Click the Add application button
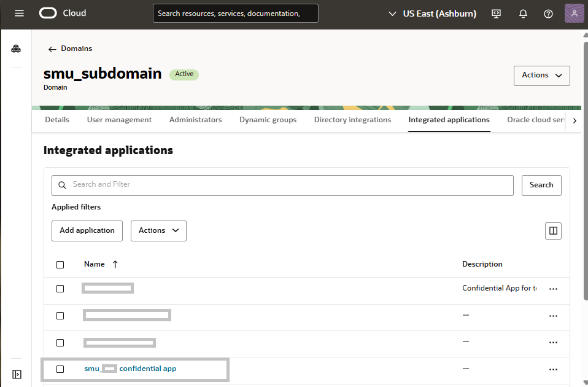588x387 pixels. click(87, 230)
